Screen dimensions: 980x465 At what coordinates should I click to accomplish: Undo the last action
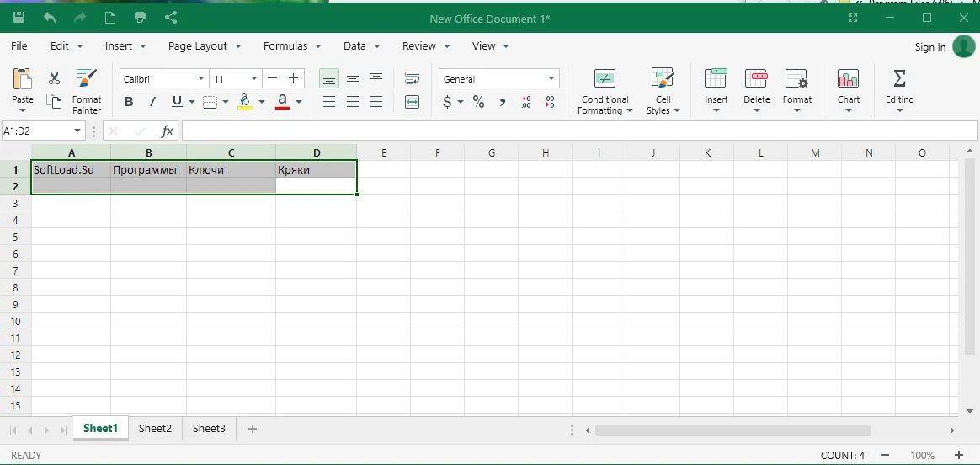pyautogui.click(x=50, y=19)
